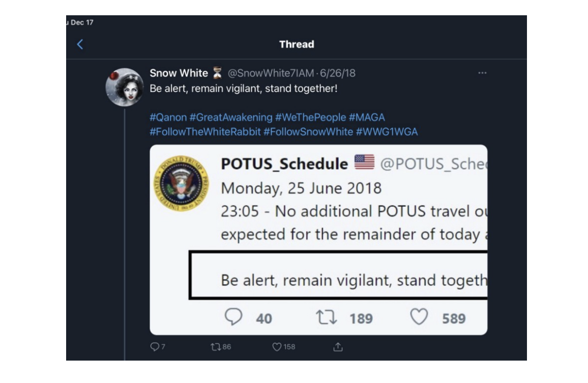
Task: Open the #Qanon hashtag
Action: 168,118
